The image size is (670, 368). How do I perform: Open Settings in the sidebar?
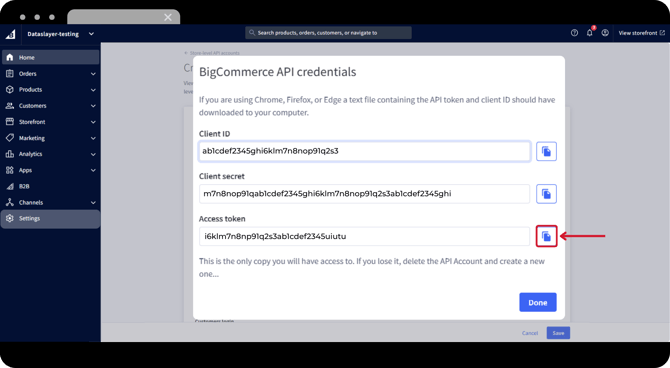tap(50, 218)
